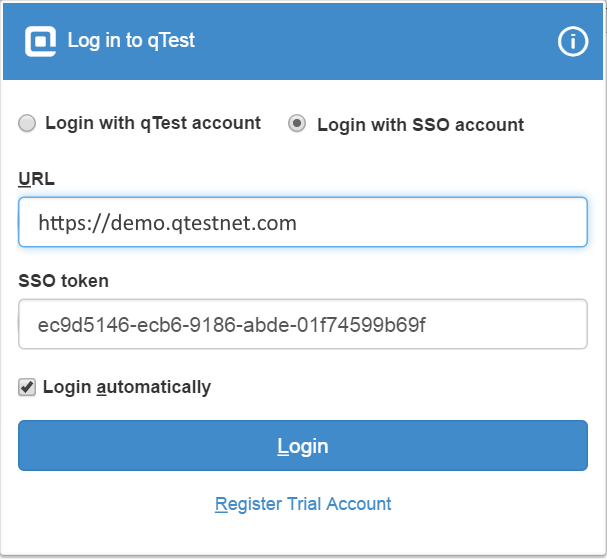This screenshot has width=607, height=559.
Task: Click the 'Log in to qTest' title
Action: (131, 41)
